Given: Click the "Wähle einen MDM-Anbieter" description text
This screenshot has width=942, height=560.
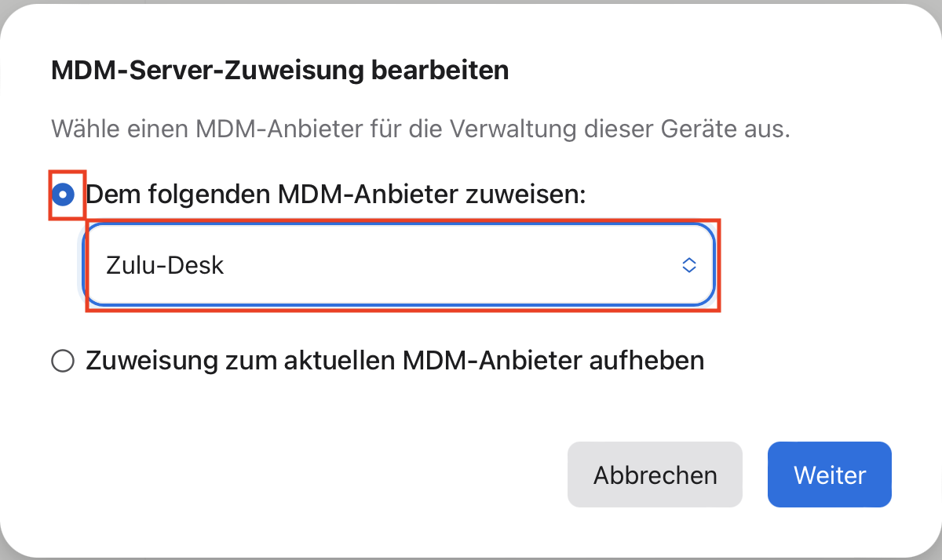Looking at the screenshot, I should pos(420,129).
